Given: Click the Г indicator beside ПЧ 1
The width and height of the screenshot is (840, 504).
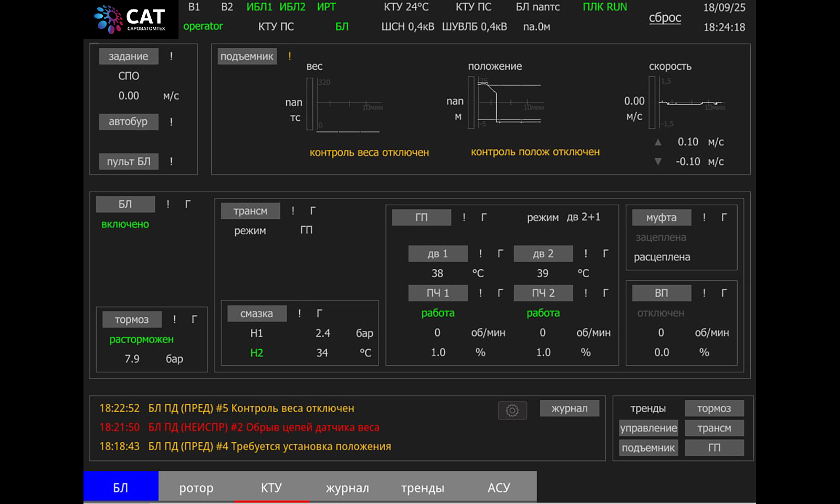Looking at the screenshot, I should click(x=500, y=293).
